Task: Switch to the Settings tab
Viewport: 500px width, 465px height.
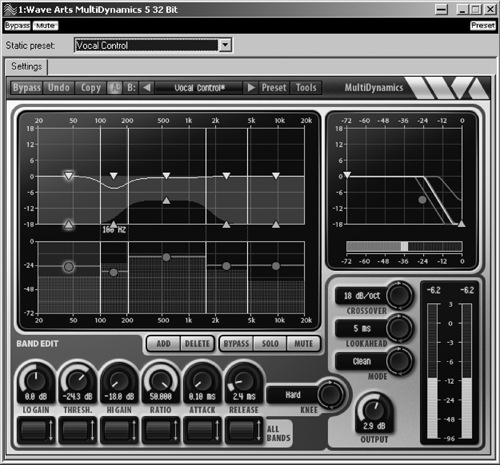Action: (26, 66)
